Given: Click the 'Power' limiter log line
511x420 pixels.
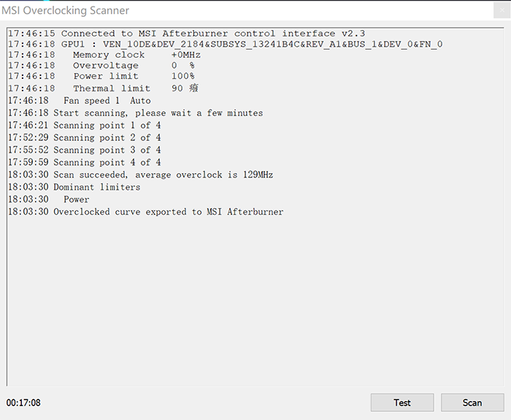Looking at the screenshot, I should click(x=49, y=199).
